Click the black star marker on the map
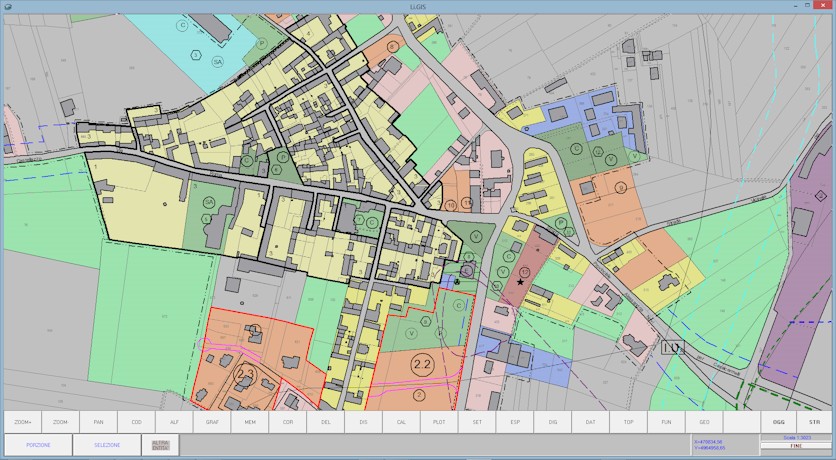Viewport: 836px width, 460px height. 520,283
